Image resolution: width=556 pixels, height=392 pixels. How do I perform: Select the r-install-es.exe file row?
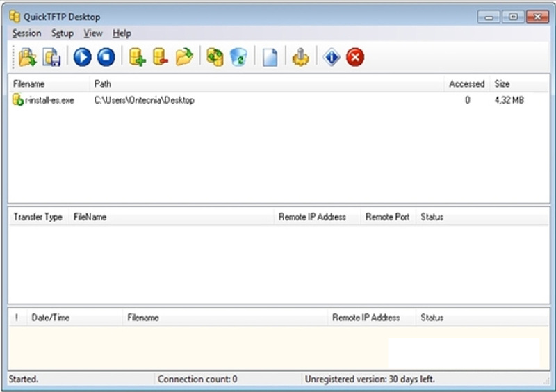[279, 100]
